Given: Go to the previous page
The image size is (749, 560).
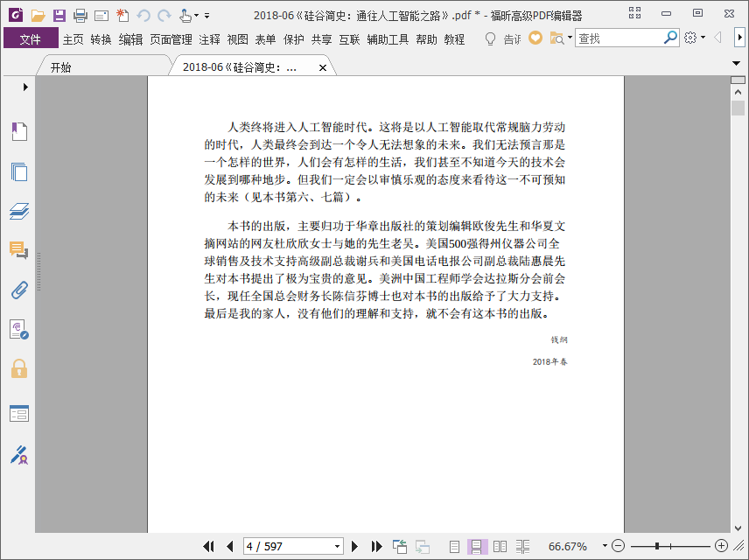Looking at the screenshot, I should pos(230,546).
